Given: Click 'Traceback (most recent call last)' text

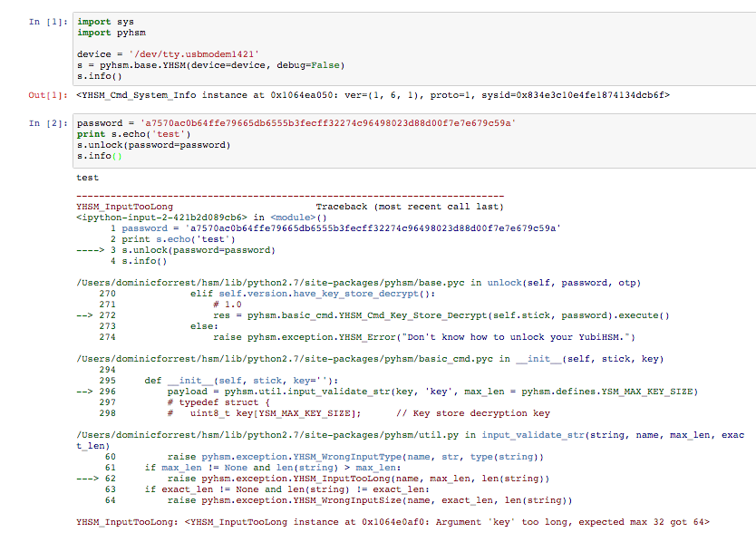Looking at the screenshot, I should (x=410, y=207).
